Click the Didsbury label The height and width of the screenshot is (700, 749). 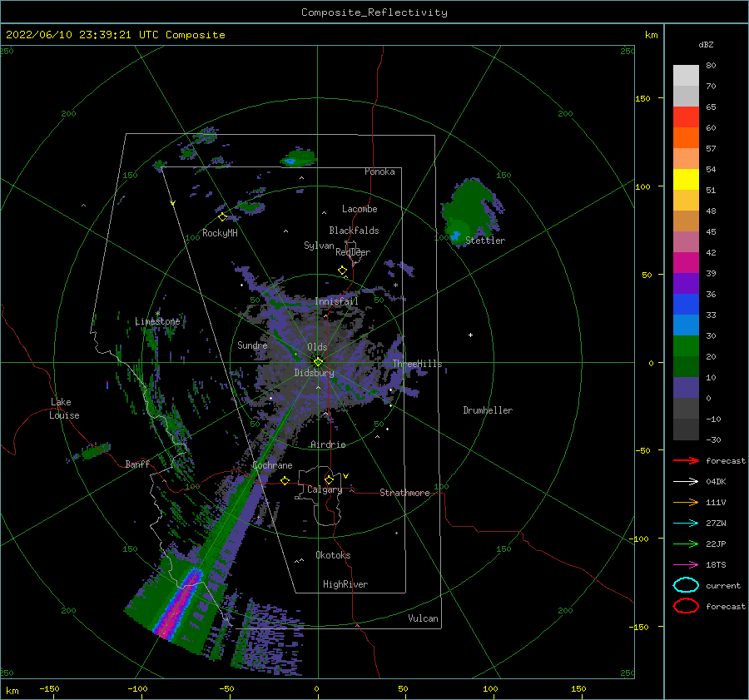(x=315, y=373)
